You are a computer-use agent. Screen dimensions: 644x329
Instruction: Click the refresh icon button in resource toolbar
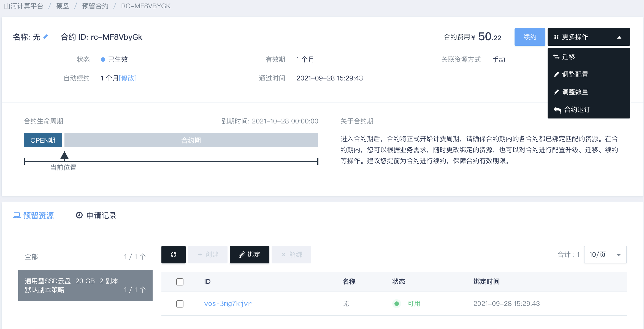174,255
